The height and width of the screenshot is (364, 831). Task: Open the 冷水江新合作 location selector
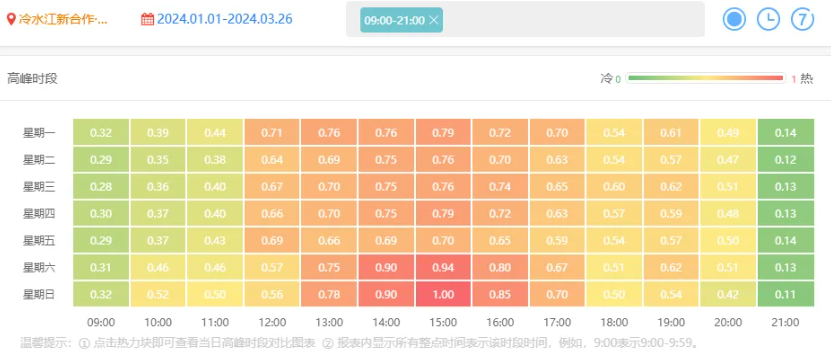click(x=63, y=20)
